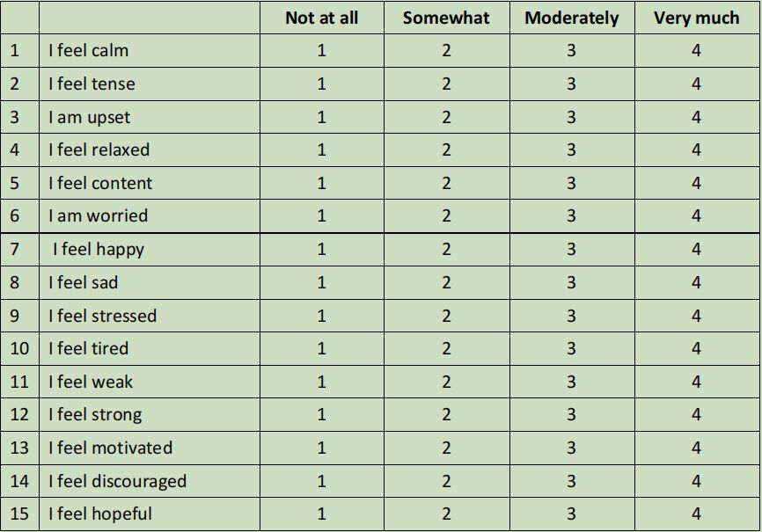Screen dimensions: 762x532
Task: Select rating 3 for 'I feel relaxed'
Action: [571, 150]
